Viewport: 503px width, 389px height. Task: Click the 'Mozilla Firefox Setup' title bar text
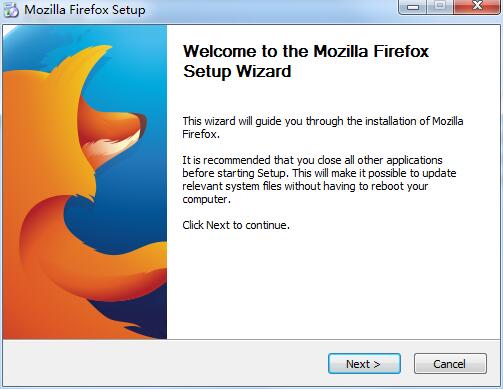(85, 10)
